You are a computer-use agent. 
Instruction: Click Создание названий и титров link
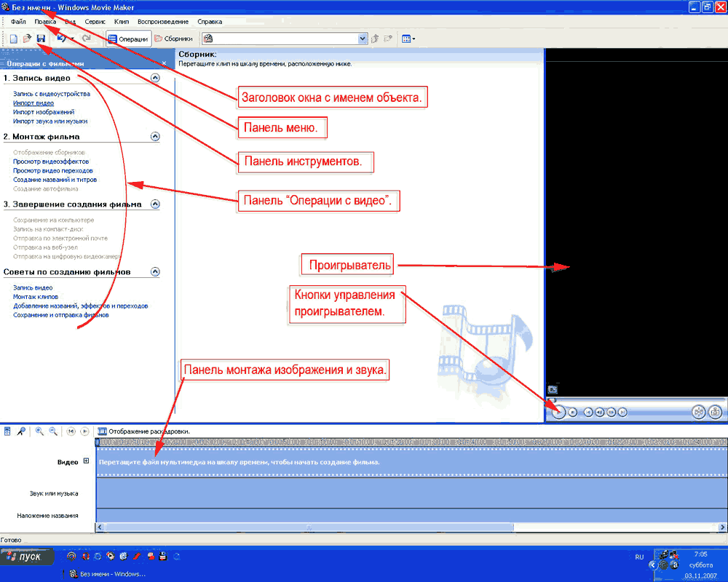coord(55,180)
